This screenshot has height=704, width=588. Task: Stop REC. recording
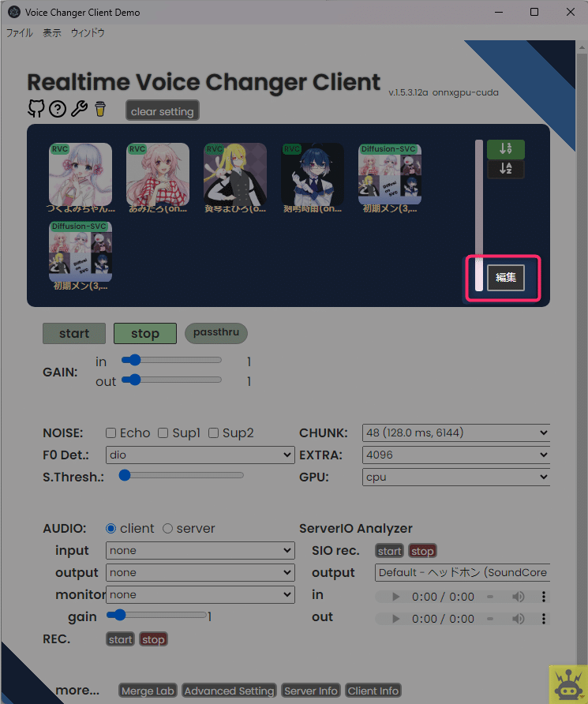click(153, 639)
